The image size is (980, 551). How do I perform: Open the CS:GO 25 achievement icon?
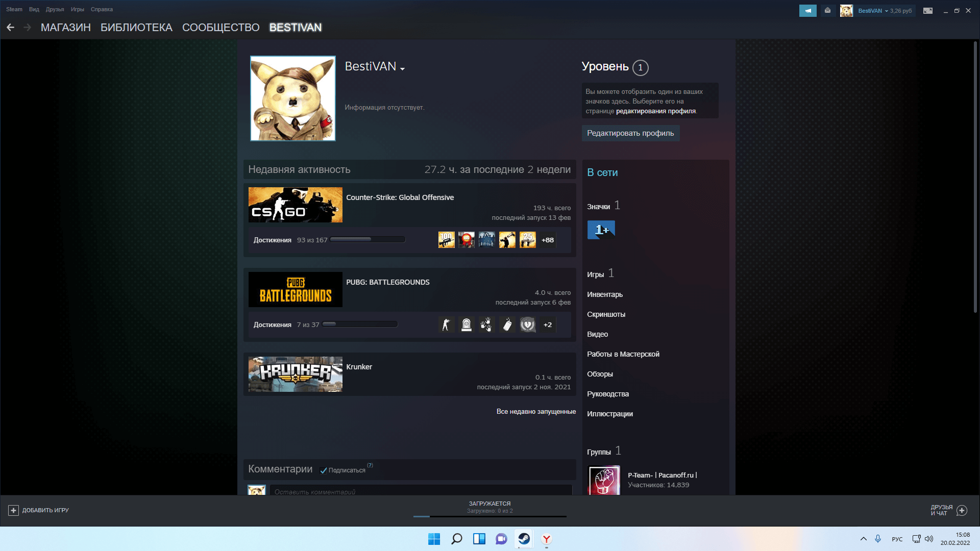[x=528, y=240]
